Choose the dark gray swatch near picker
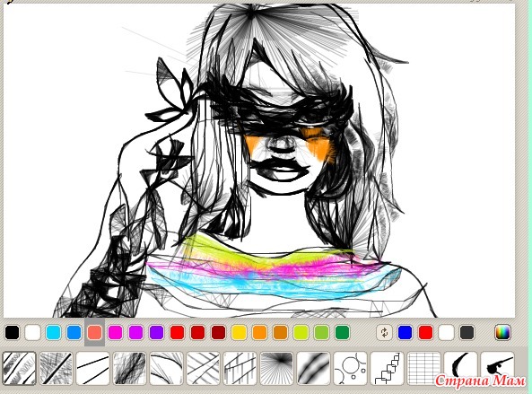This screenshot has height=394, width=532. [467, 332]
